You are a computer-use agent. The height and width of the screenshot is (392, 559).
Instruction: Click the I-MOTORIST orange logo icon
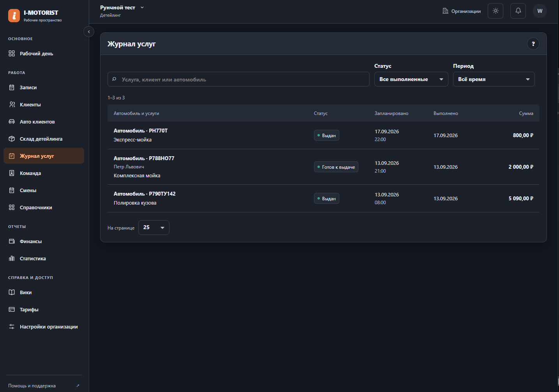[x=14, y=16]
